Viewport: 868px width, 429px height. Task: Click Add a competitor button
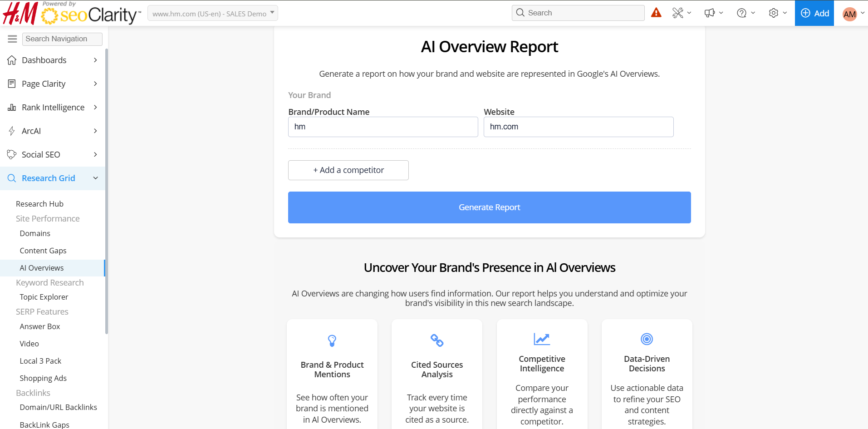click(348, 170)
